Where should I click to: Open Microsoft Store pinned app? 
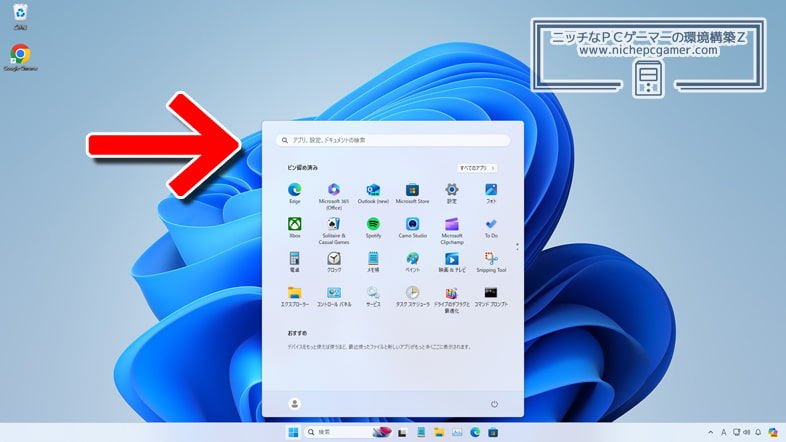412,193
